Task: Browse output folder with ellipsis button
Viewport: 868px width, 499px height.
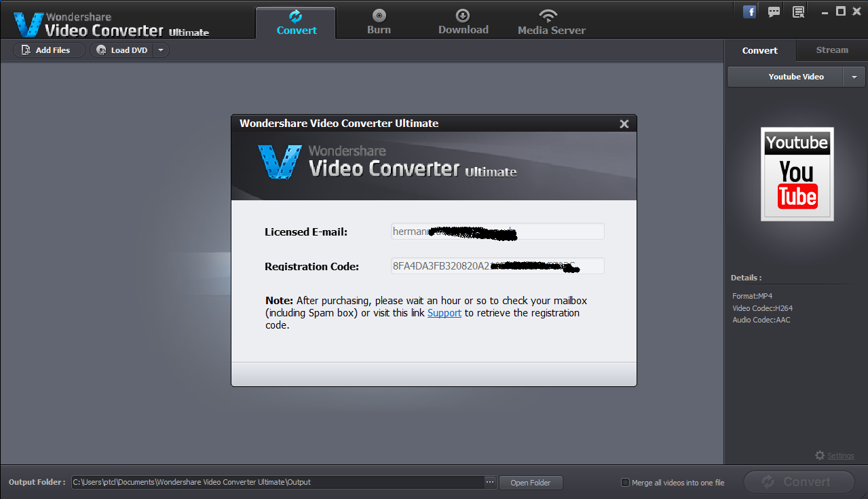Action: (491, 482)
